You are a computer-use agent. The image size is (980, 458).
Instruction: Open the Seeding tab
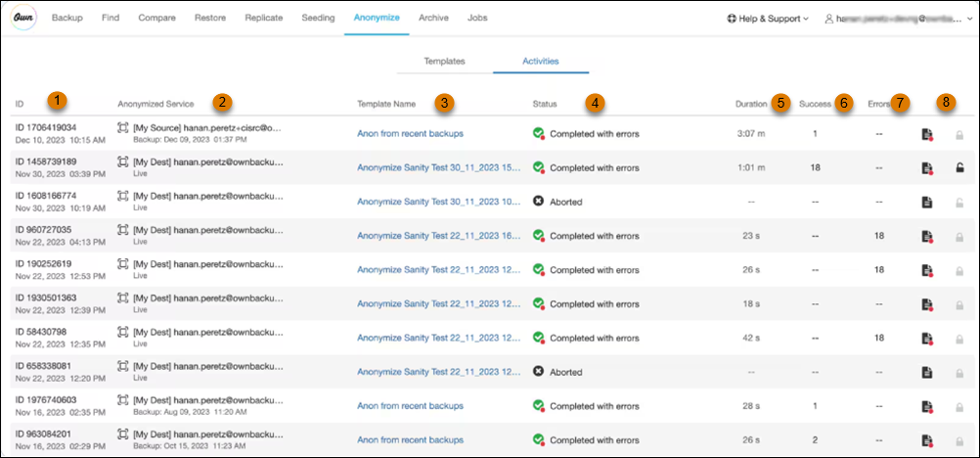click(318, 19)
